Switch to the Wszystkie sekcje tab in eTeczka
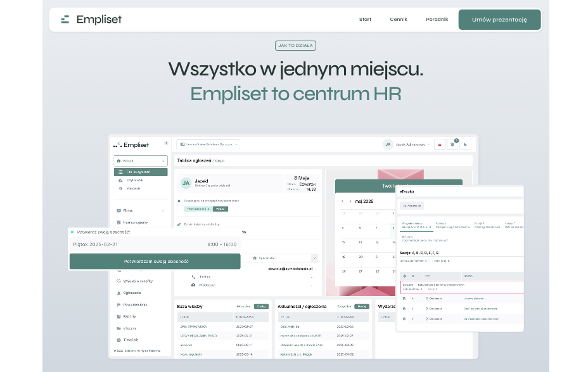 pos(416,226)
